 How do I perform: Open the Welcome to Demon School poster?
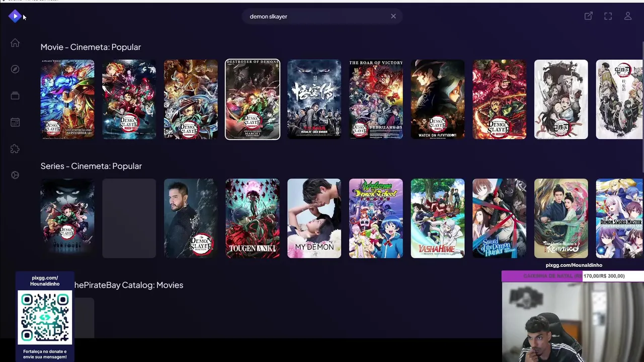pyautogui.click(x=376, y=218)
